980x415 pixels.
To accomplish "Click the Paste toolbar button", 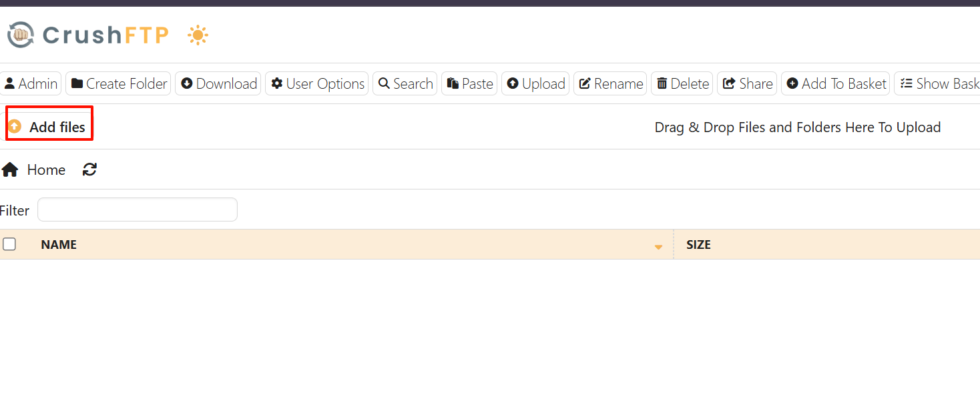I will (x=469, y=83).
